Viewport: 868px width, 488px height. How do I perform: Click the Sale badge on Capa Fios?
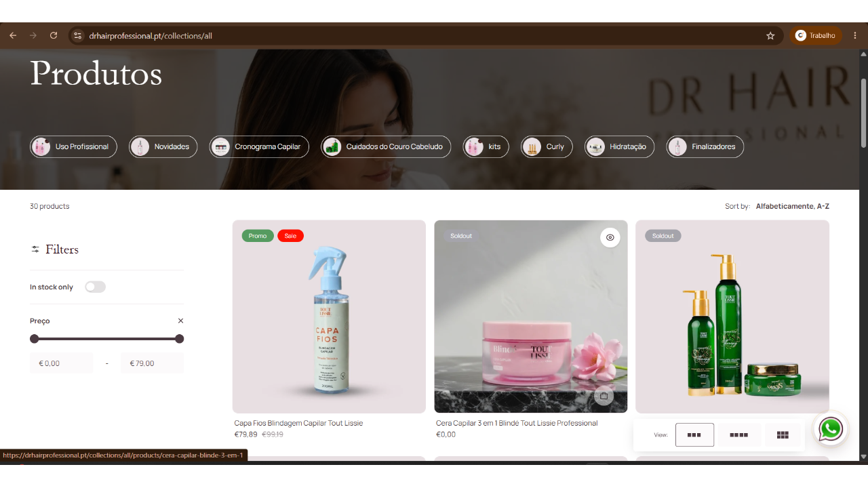[x=290, y=236]
